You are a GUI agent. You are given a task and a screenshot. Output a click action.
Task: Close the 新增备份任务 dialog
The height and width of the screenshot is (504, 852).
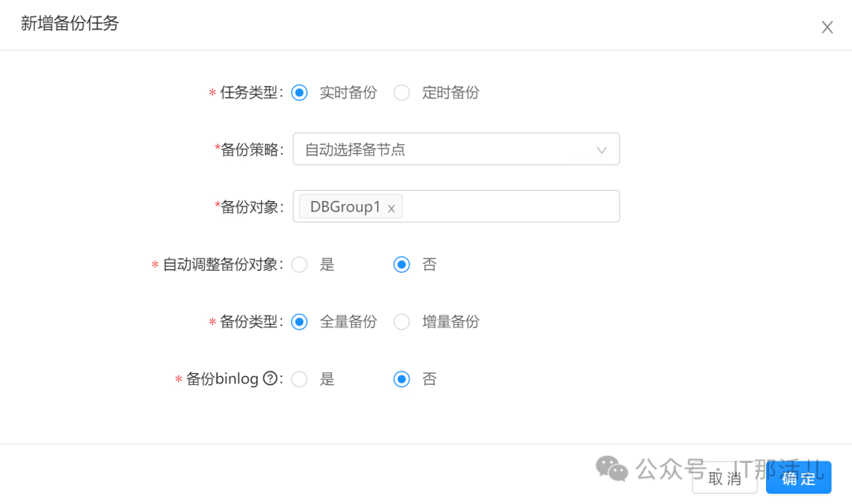coord(827,28)
